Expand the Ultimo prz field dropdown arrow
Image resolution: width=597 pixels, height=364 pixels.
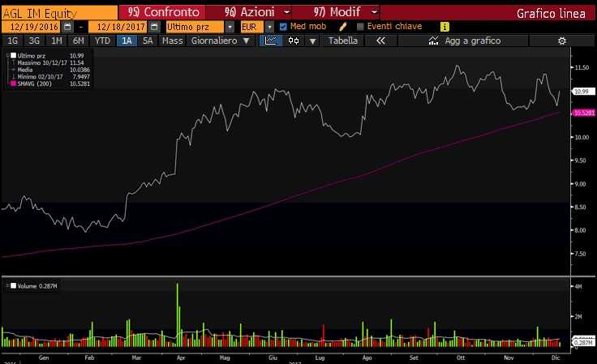tap(230, 27)
